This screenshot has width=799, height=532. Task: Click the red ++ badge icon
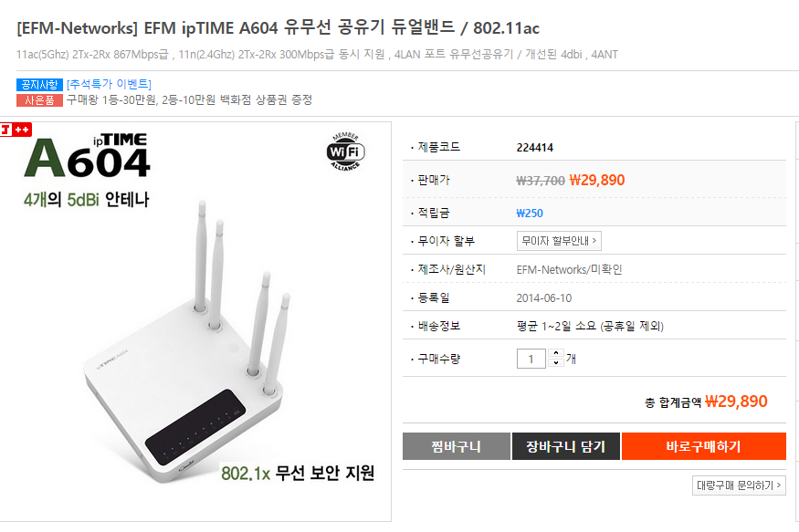point(16,130)
